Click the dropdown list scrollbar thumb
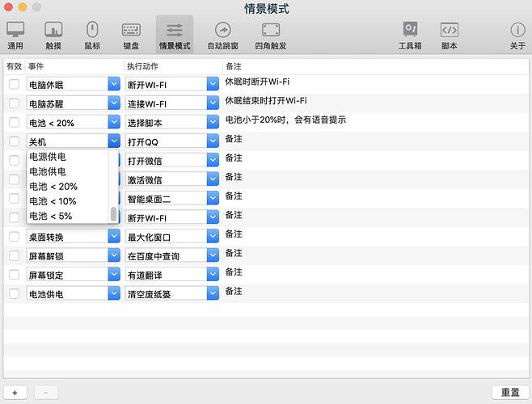532x404 pixels. (x=114, y=214)
